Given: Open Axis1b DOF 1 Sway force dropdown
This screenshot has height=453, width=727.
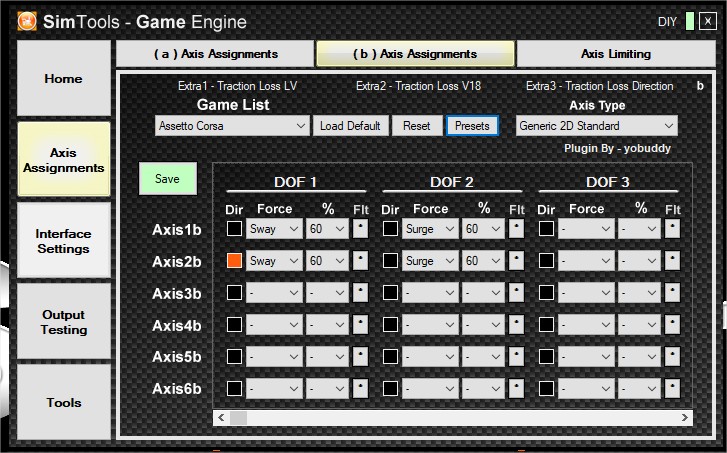Looking at the screenshot, I should [274, 229].
